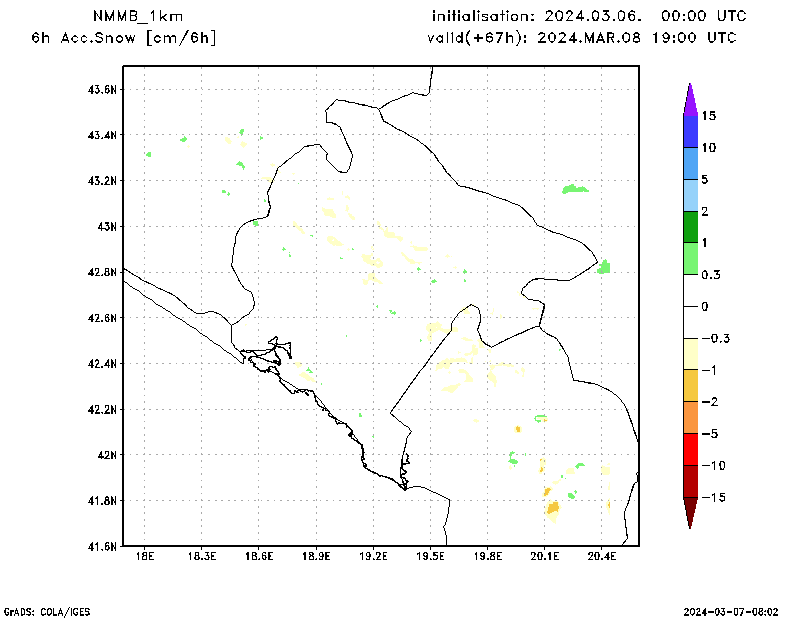The width and height of the screenshot is (800, 618).
Task: Click the '6h Acc.Snow [cm/6h]' subtitle
Action: [123, 38]
